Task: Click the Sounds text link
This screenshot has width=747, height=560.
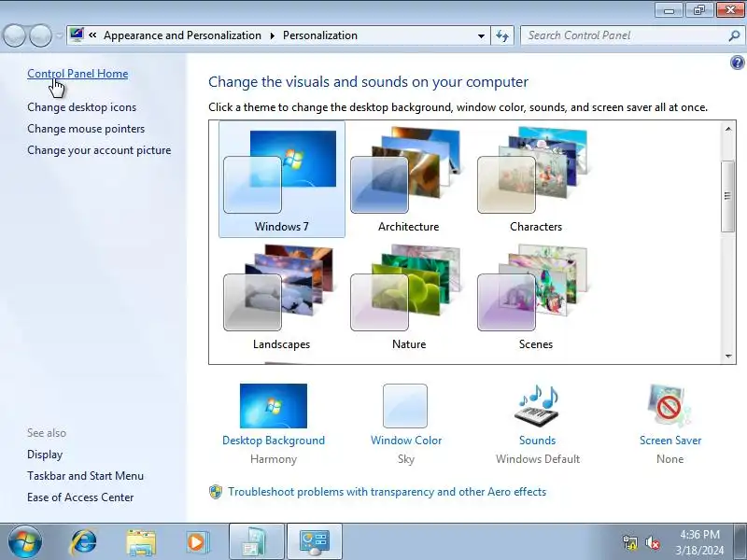Action: click(538, 441)
